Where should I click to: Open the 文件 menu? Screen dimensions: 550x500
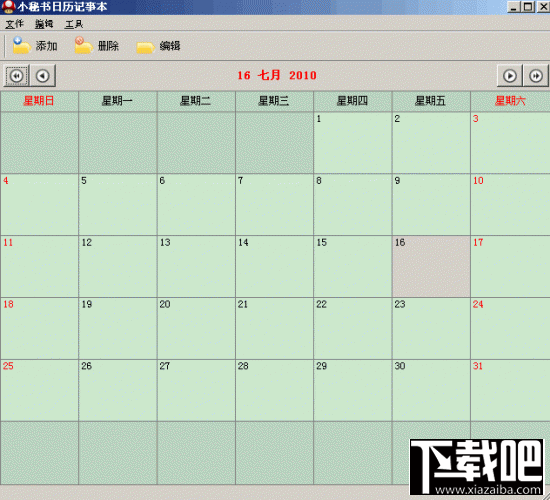(14, 24)
